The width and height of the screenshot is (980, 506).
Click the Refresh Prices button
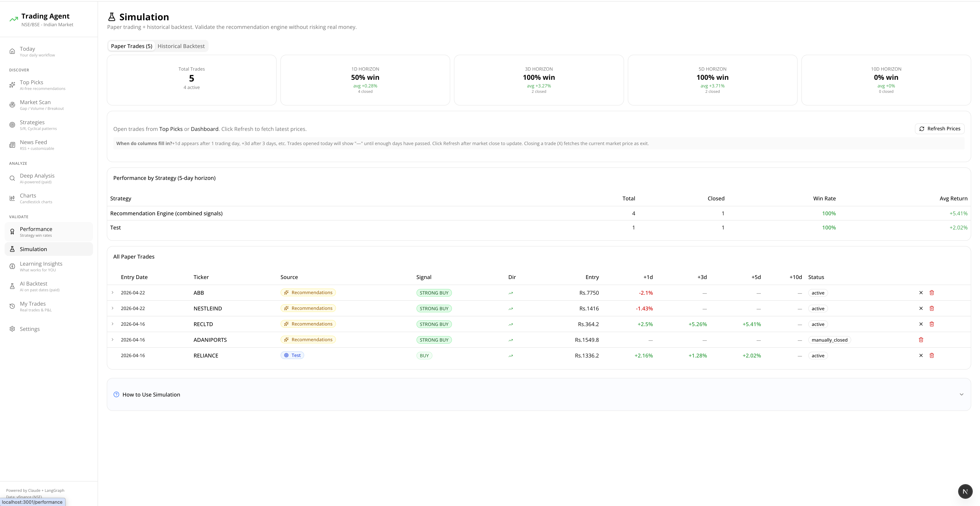coord(940,129)
